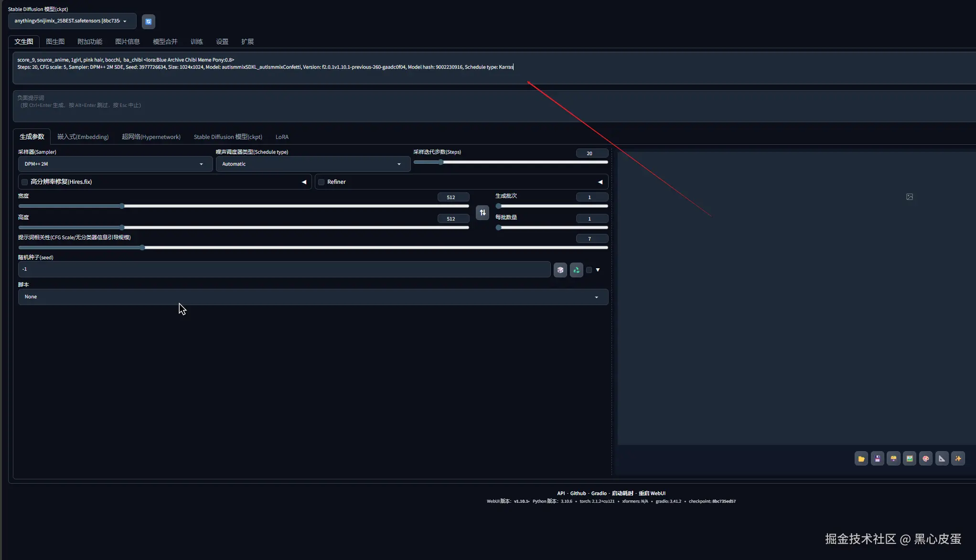Click the refresh checkpoint list icon
Image resolution: width=976 pixels, height=560 pixels.
tap(148, 21)
